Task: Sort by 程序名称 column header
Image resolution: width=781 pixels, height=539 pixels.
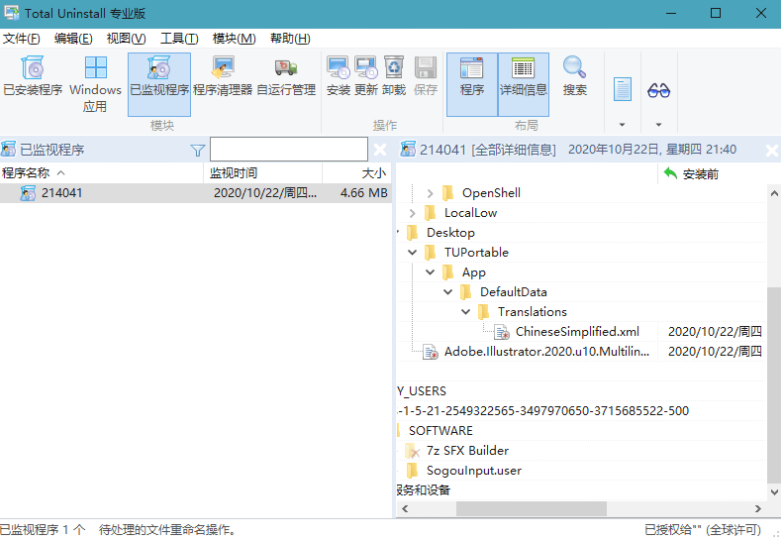Action: 102,173
